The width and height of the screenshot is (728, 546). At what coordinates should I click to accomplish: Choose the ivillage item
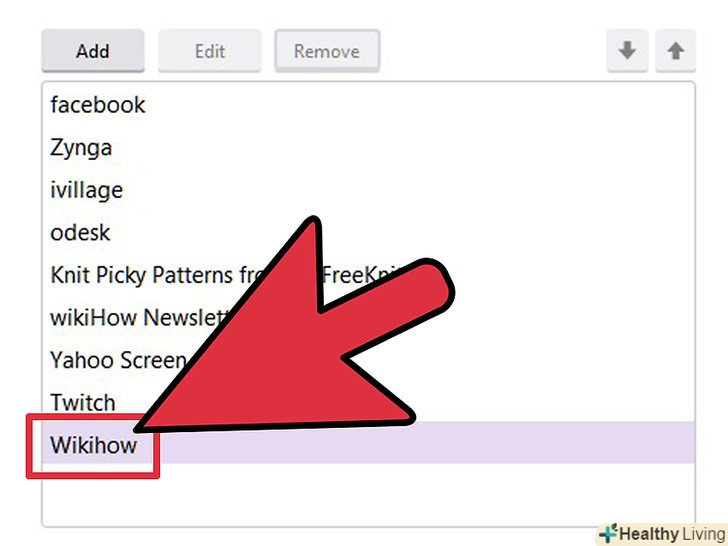coord(86,190)
